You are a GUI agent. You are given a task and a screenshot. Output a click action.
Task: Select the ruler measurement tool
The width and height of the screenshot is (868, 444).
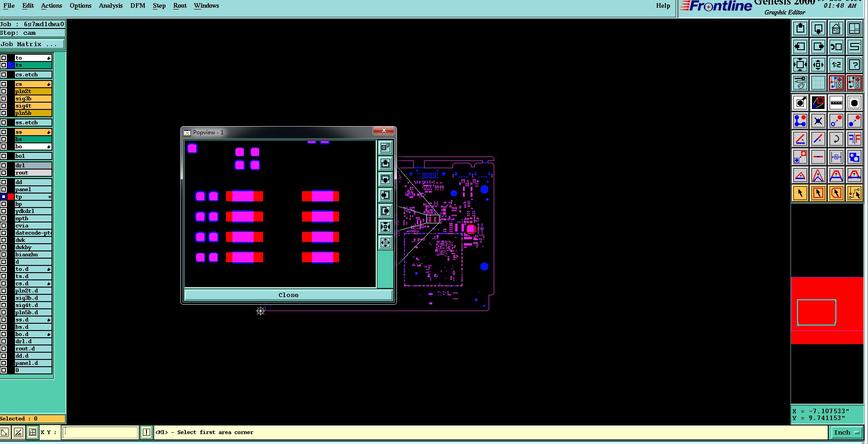pyautogui.click(x=836, y=103)
